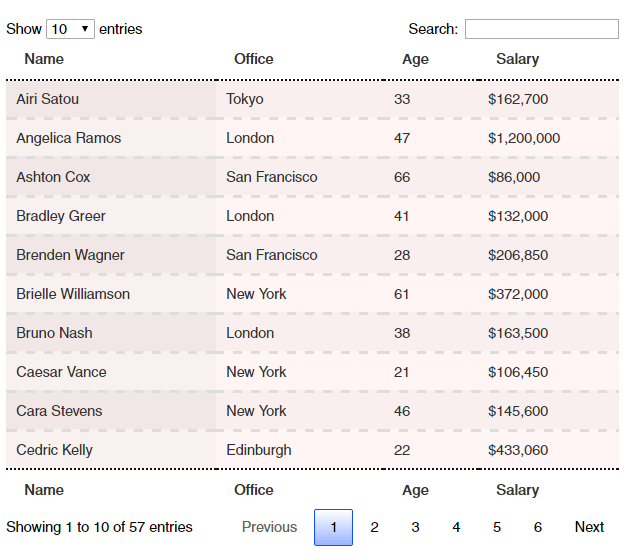The height and width of the screenshot is (559, 627).
Task: Sort by the Salary column header
Action: (548, 60)
